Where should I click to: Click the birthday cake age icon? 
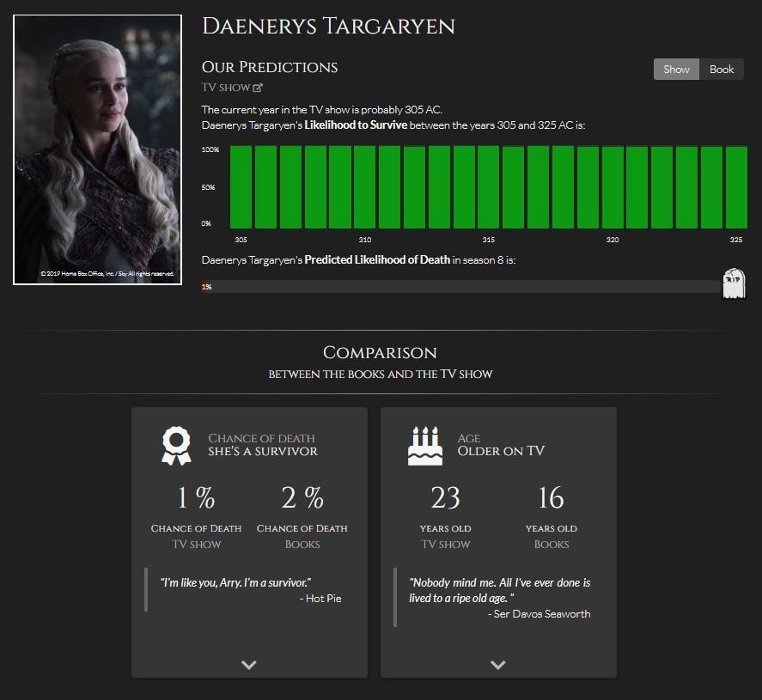pos(424,446)
